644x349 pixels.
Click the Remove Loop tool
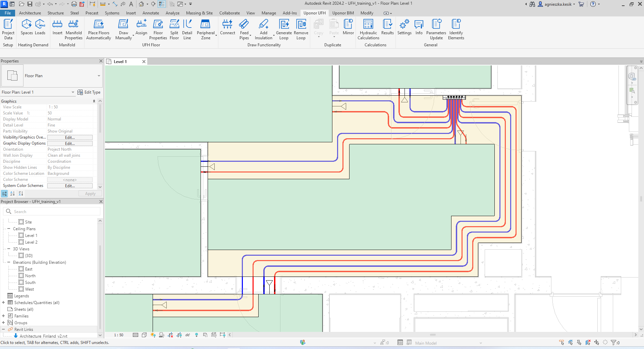(x=301, y=29)
